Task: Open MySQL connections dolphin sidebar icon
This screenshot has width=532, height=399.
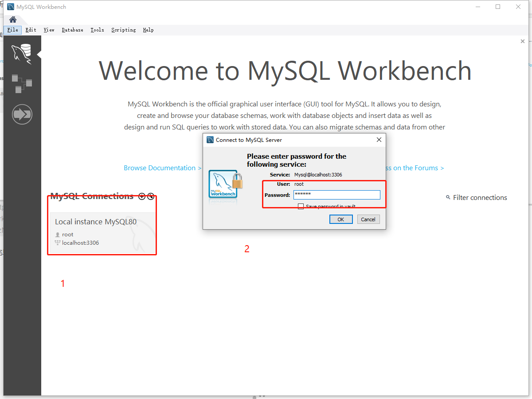Action: pyautogui.click(x=22, y=54)
